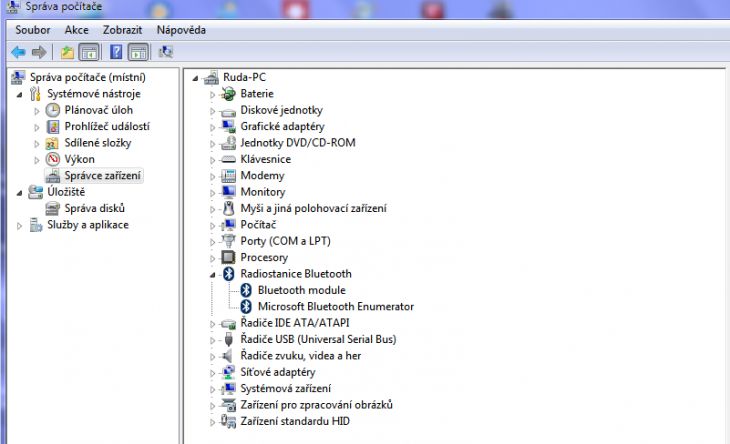The height and width of the screenshot is (444, 730).
Task: Click the Monitory icon
Action: coord(228,192)
